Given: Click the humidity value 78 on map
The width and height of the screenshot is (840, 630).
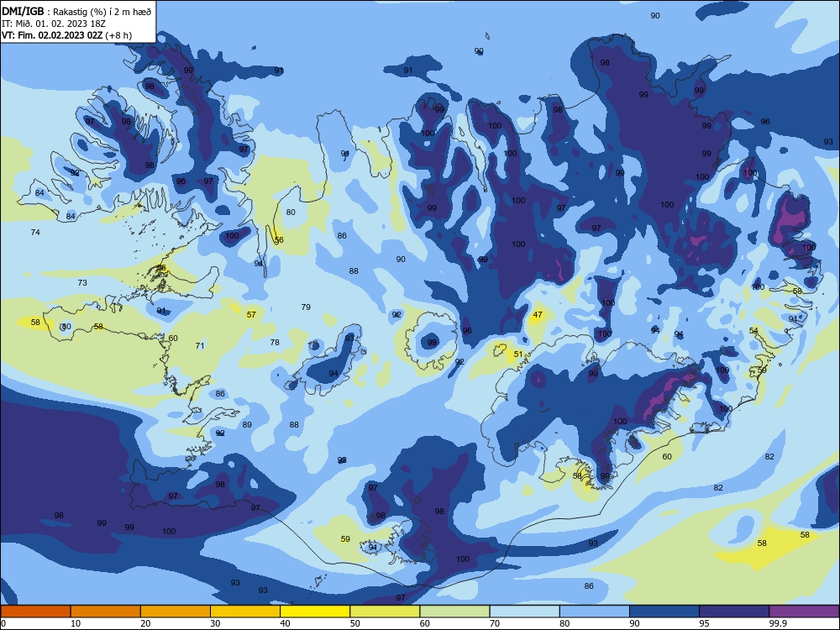Looking at the screenshot, I should point(275,343).
